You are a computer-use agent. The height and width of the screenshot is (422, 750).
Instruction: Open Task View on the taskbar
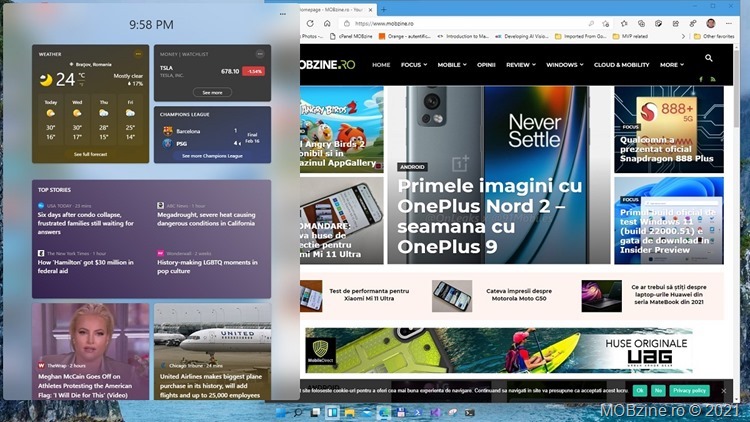point(315,412)
